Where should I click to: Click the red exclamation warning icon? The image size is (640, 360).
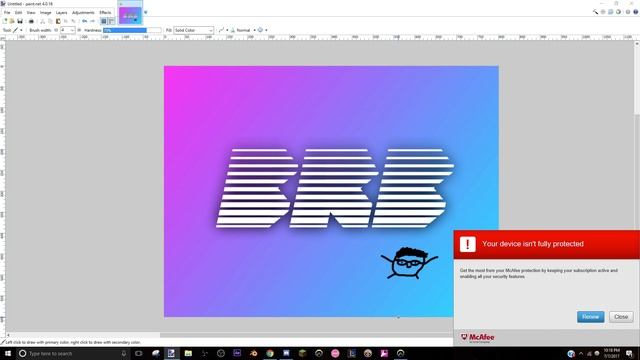(467, 244)
